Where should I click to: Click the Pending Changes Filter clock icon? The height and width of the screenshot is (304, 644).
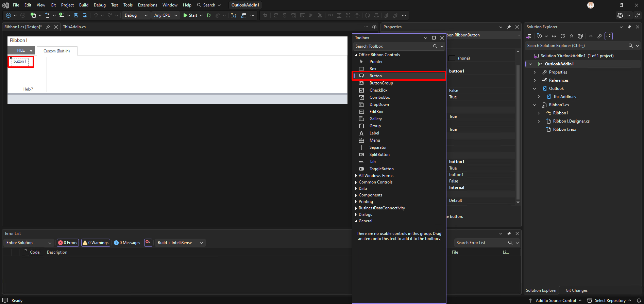539,36
